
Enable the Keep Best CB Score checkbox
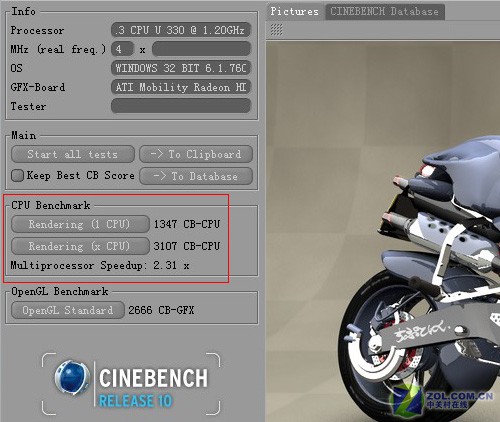pos(17,175)
